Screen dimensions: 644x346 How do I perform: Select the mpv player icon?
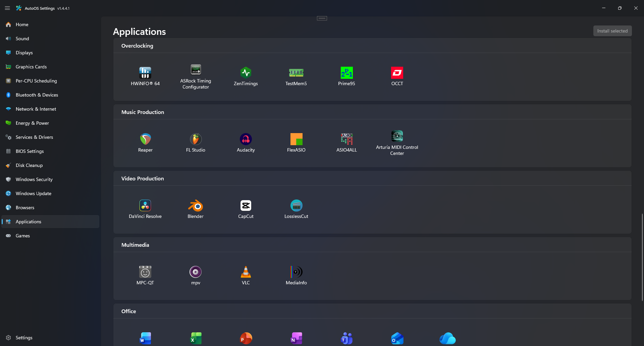196,272
